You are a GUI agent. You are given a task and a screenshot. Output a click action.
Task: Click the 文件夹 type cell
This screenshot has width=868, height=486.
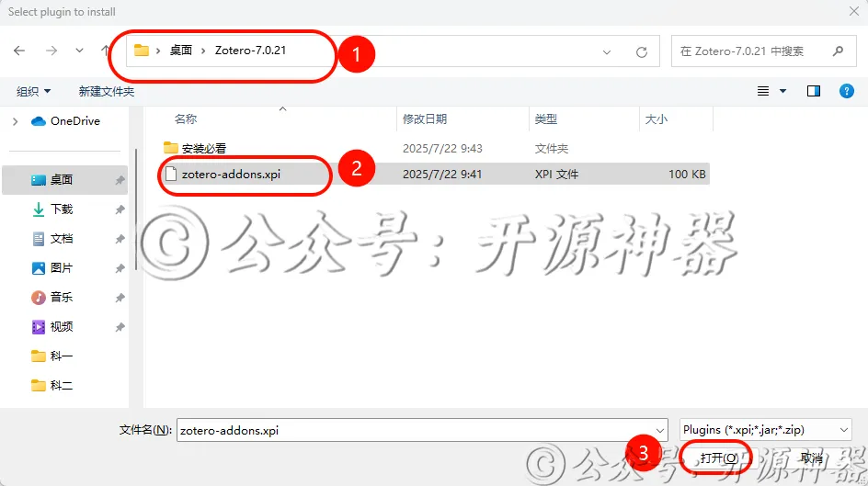(x=552, y=148)
